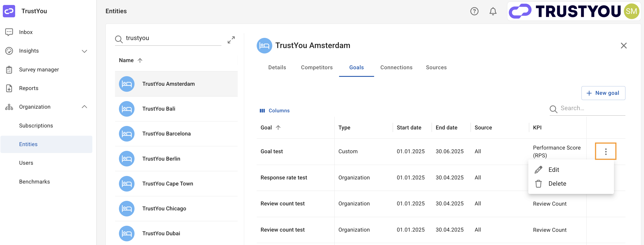Screen dimensions: 644x245
Task: Switch to the Sources tab
Action: pyautogui.click(x=436, y=67)
